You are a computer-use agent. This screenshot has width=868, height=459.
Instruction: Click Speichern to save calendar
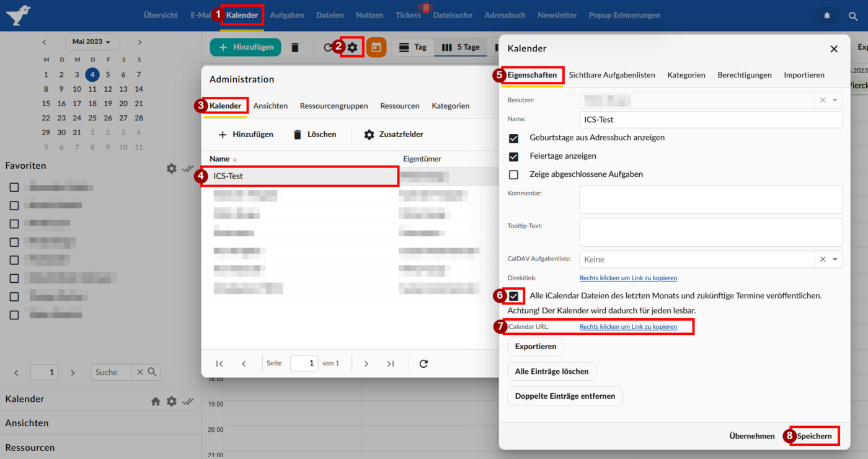click(x=815, y=436)
